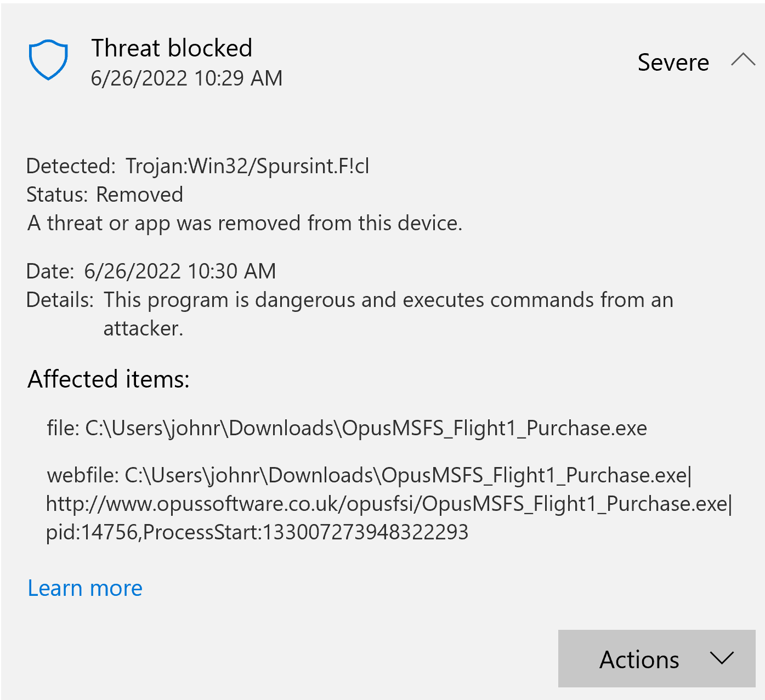
Task: Click the pid:14756 ProcessStart line
Action: pyautogui.click(x=257, y=532)
